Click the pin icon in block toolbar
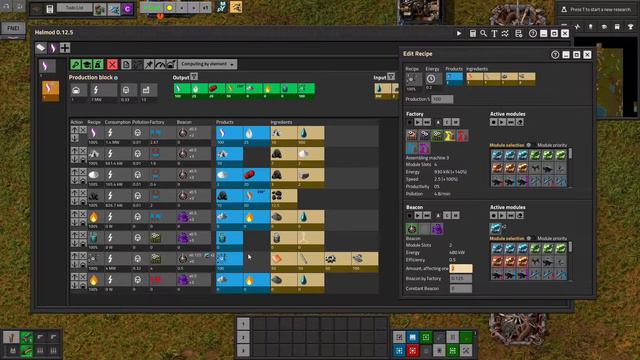Viewport: 640px width, 360px height. 149,64
